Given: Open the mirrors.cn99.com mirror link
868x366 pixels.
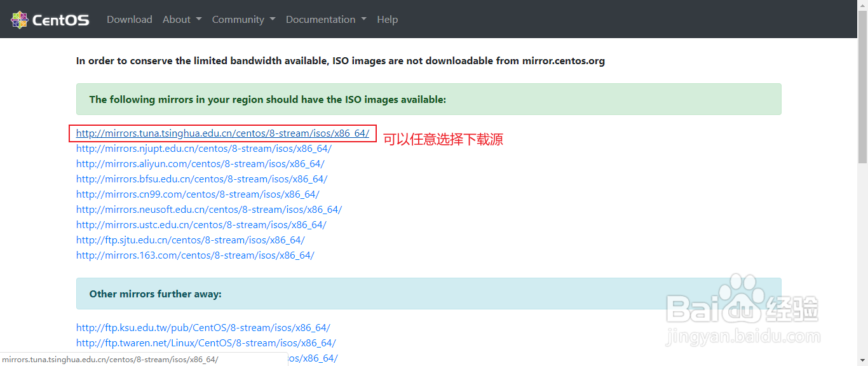Looking at the screenshot, I should click(198, 194).
